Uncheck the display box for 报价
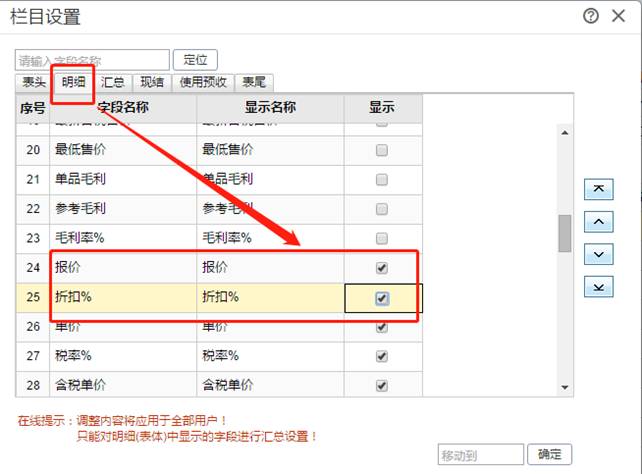This screenshot has width=642, height=474. coord(381,268)
